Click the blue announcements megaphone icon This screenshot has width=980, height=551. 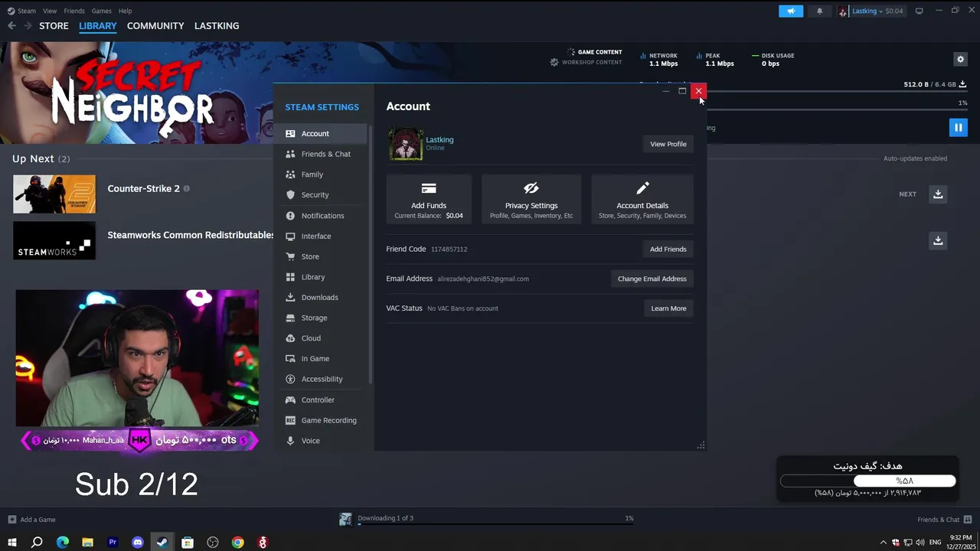point(791,11)
